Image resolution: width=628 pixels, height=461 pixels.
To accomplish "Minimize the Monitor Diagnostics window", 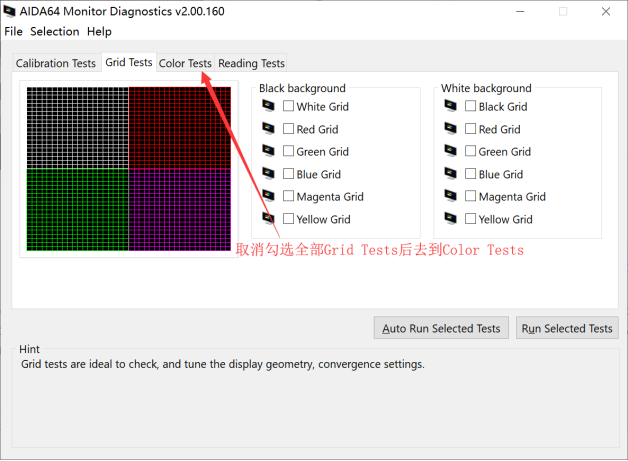I will [x=520, y=11].
